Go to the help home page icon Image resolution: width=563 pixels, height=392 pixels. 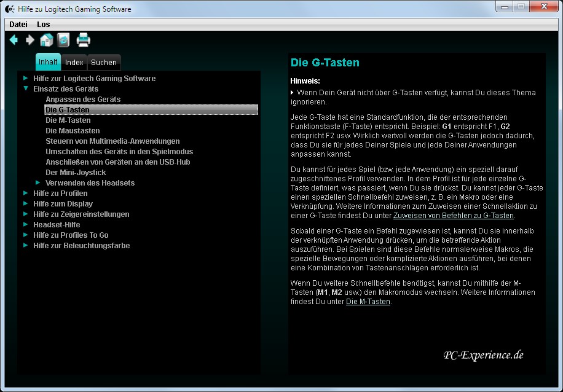(x=46, y=41)
